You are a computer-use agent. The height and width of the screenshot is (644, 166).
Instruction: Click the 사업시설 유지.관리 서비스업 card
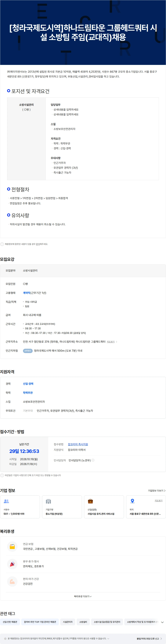coord(104,507)
